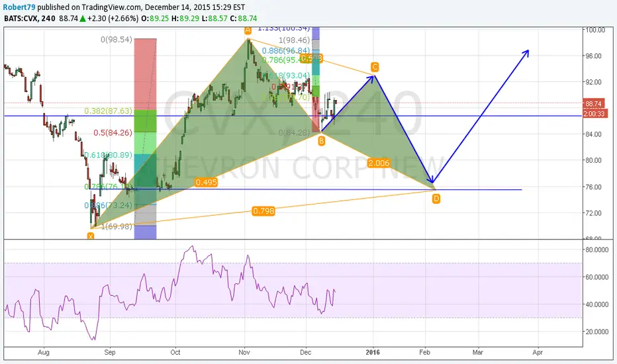This screenshot has width=617, height=364.
Task: Click the 60.0000 RSI axis label
Action: click(597, 277)
